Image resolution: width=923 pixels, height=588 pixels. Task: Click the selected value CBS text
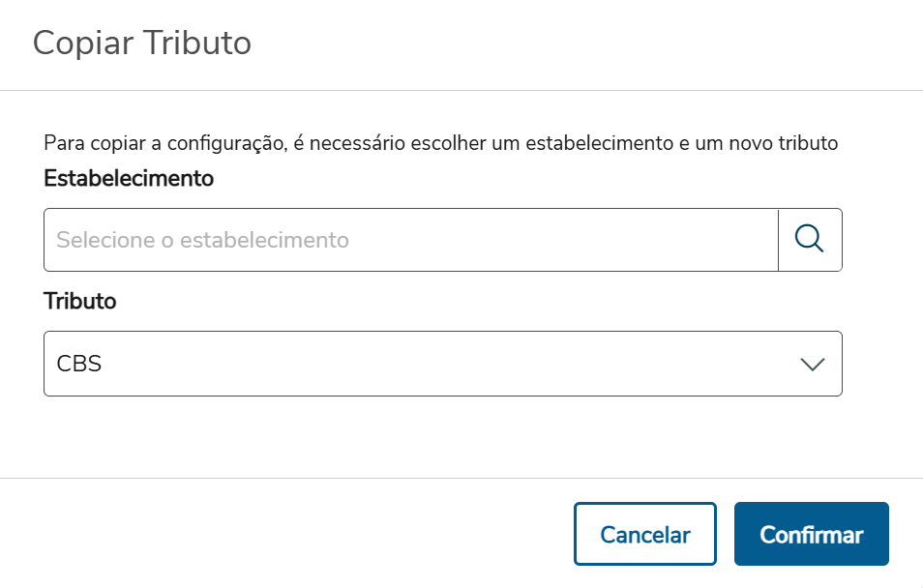pyautogui.click(x=79, y=364)
